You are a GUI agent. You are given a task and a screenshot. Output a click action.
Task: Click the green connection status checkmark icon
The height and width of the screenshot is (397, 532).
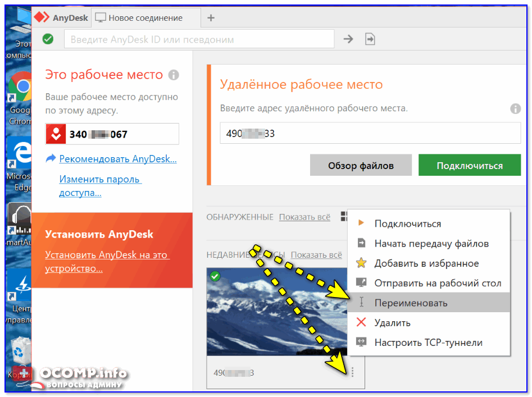[x=48, y=39]
